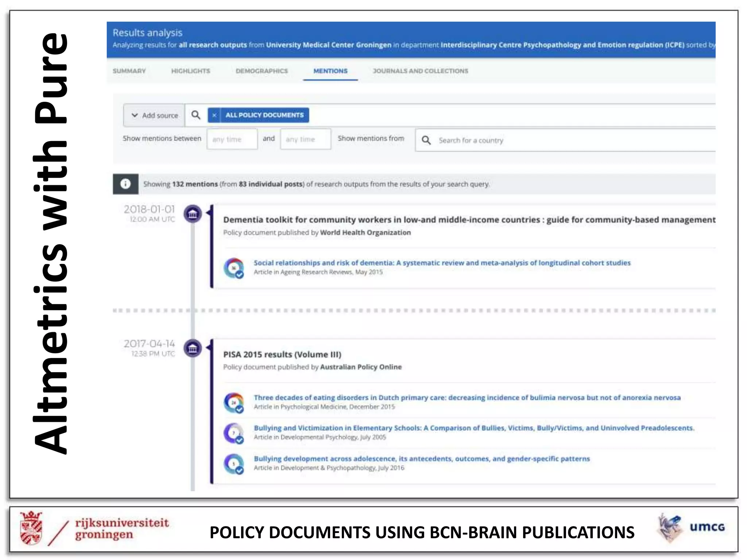Click the rijksuniversiteit groningen logo

pos(95,528)
